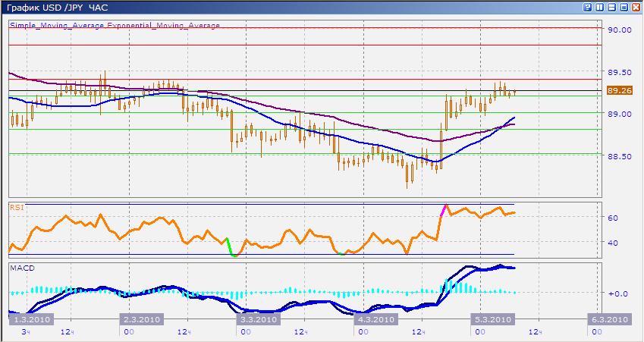Select the 2.3.2010 date marker
The image size is (644, 342).
[x=143, y=319]
